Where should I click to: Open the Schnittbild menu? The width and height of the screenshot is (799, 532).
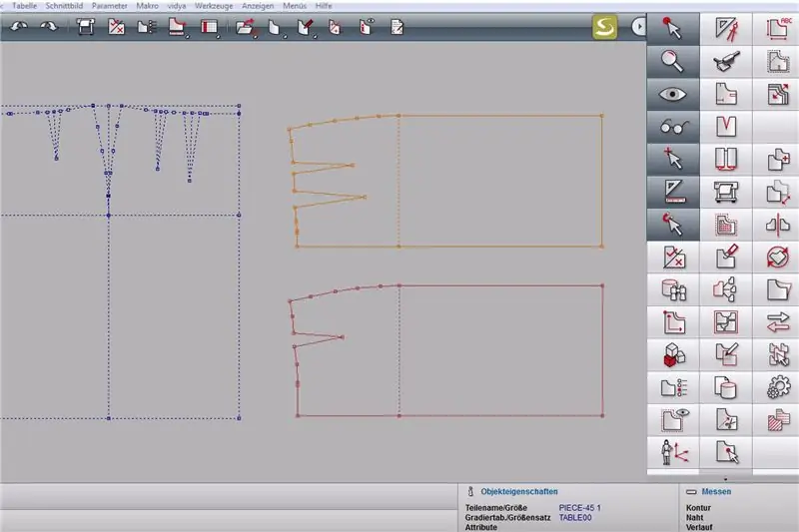[64, 6]
